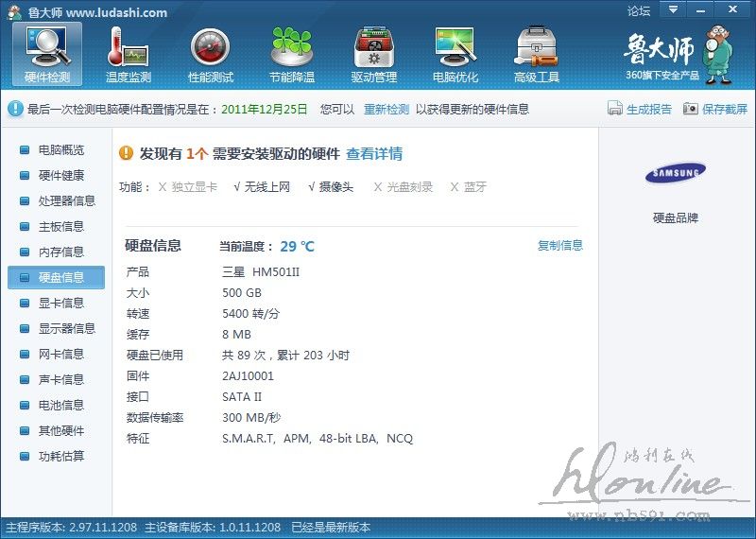Click 查看详情 to view driver details

click(x=374, y=153)
